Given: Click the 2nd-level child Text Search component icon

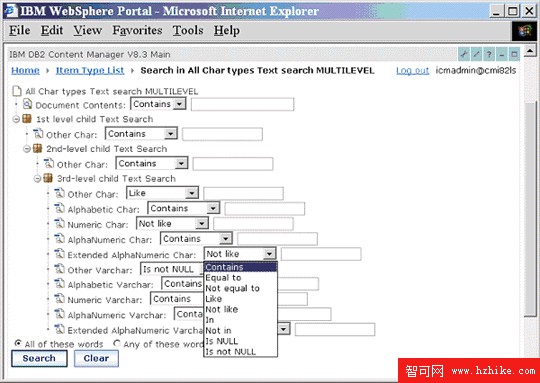Looking at the screenshot, I should coord(37,148).
